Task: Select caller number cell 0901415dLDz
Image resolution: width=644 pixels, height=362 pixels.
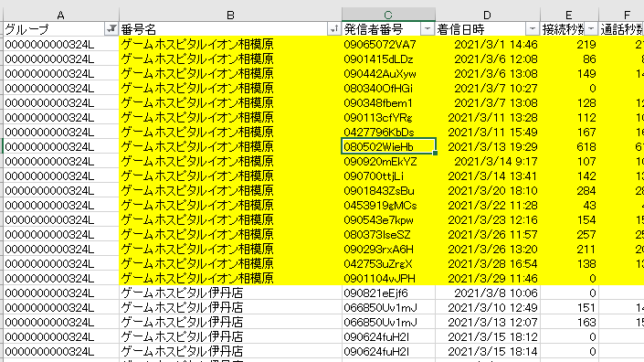Action: pyautogui.click(x=388, y=59)
